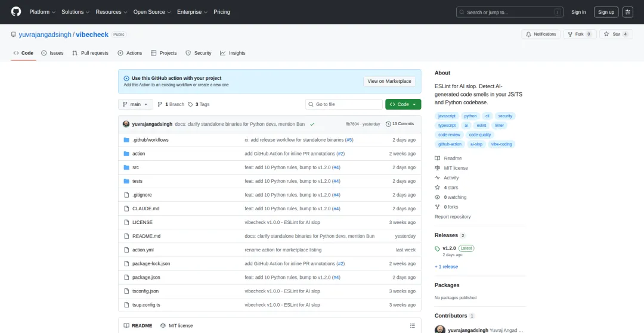Screen dimensions: 644x333
Task: Open the Pricing page
Action: pyautogui.click(x=222, y=12)
